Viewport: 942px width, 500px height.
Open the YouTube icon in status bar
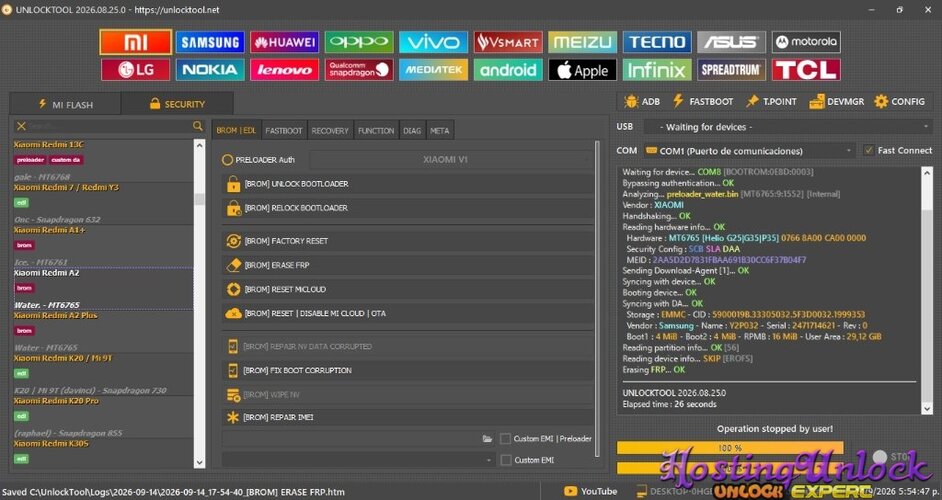(570, 491)
